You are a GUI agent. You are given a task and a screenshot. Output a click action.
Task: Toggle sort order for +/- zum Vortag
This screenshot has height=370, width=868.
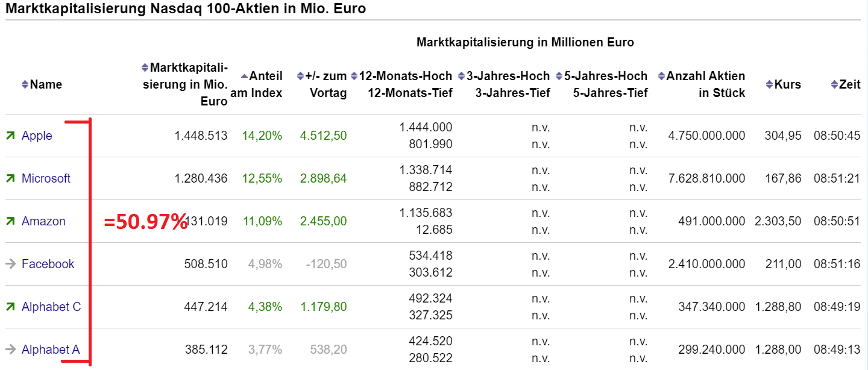pos(299,76)
